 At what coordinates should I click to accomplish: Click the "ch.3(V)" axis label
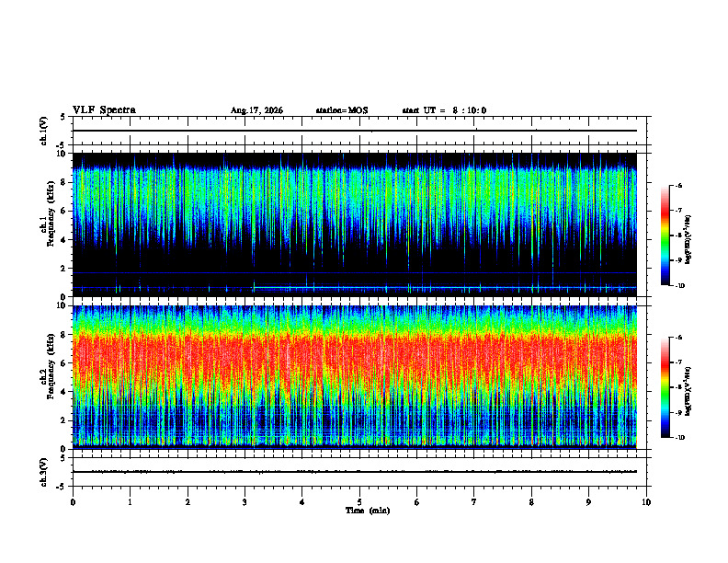(x=44, y=472)
